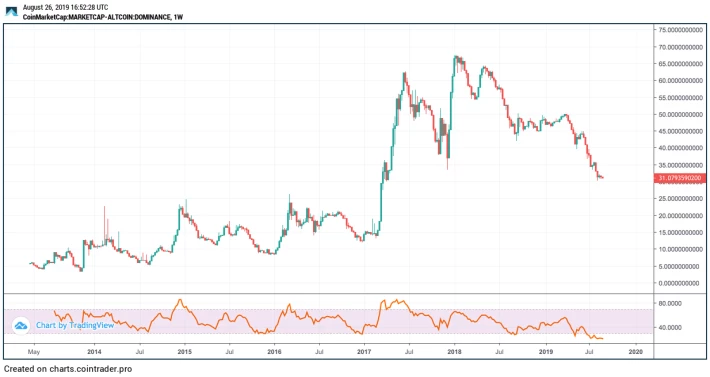710x377 pixels.
Task: Click the red current value label 31.0793590200
Action: point(680,178)
